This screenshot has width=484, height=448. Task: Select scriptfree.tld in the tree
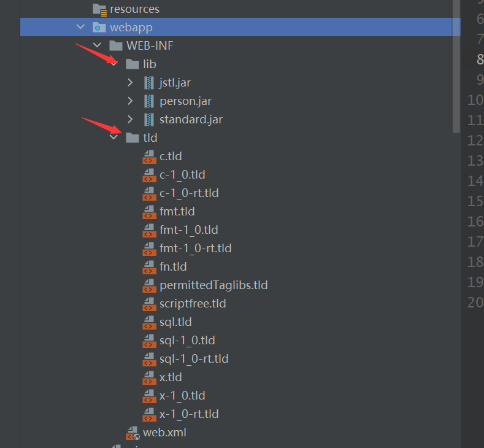pyautogui.click(x=193, y=304)
